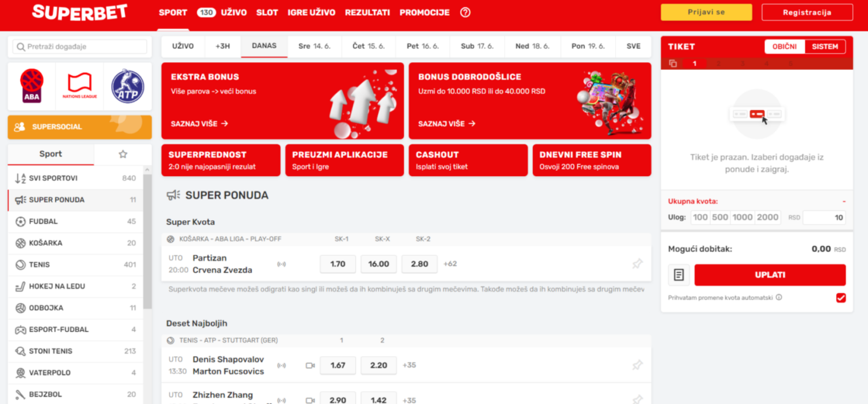
Task: Switch to the favorites star tab
Action: tap(123, 154)
